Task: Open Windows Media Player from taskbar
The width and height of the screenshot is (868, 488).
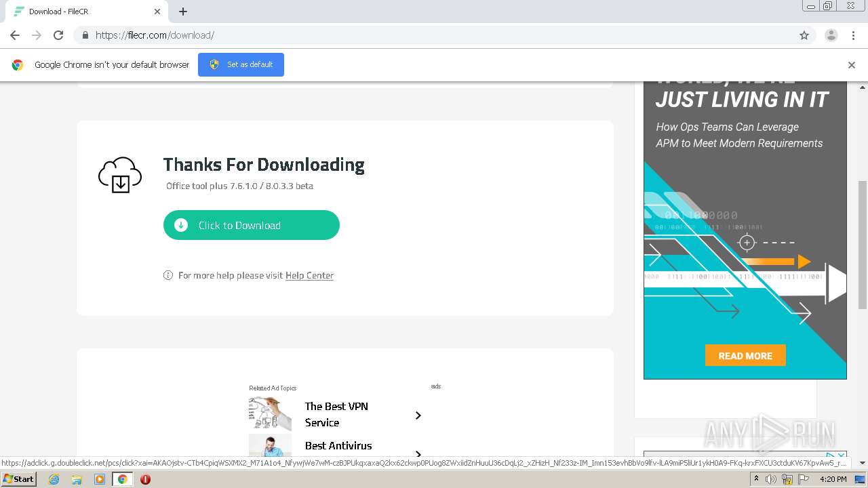Action: click(99, 479)
